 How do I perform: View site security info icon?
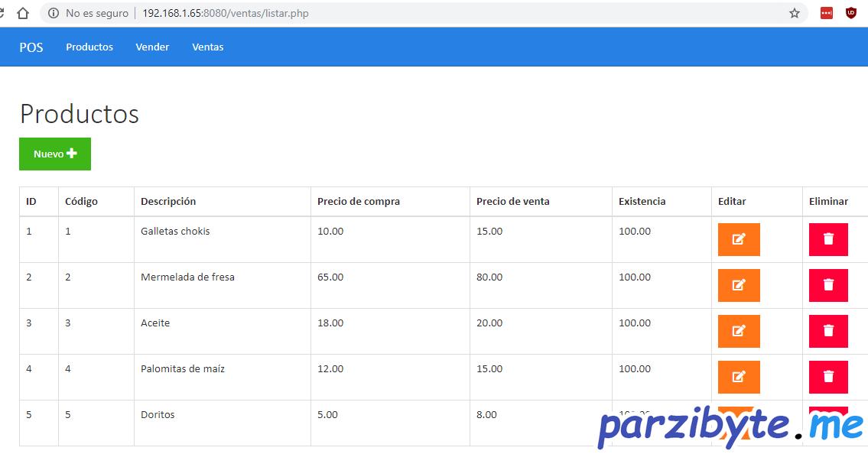54,13
